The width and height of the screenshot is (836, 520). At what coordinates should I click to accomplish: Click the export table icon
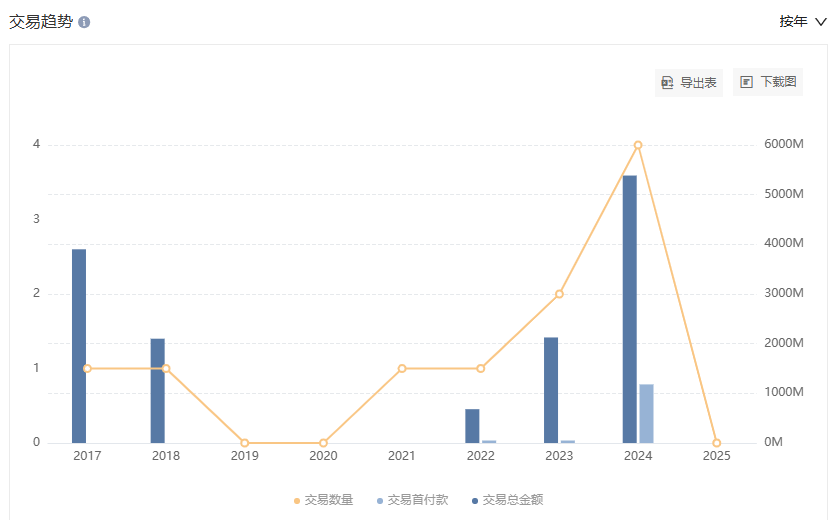click(667, 83)
